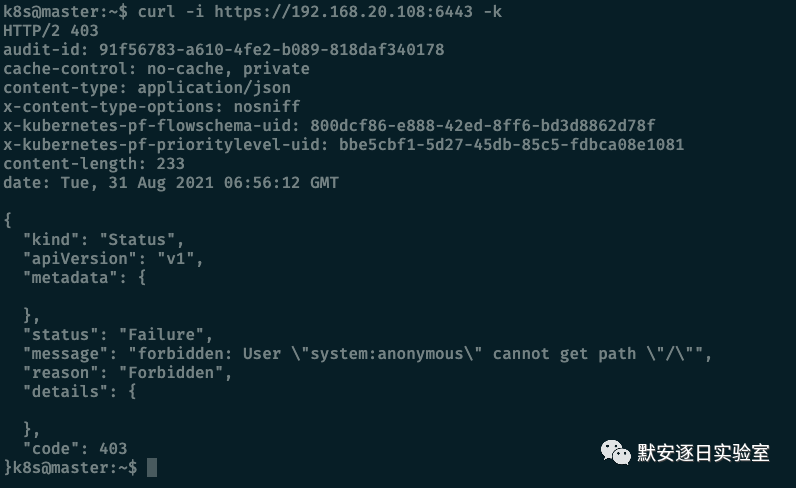Click the flowschema-uid value

coord(483,125)
